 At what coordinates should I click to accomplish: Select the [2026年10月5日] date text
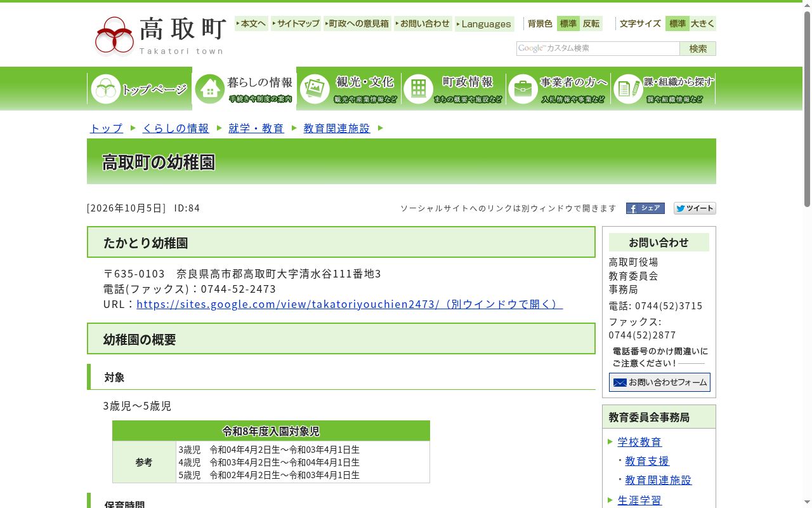[126, 208]
